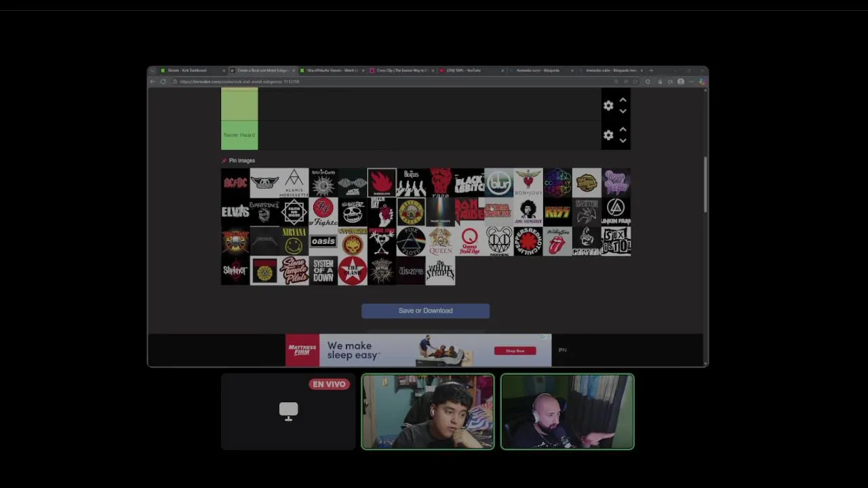Image resolution: width=868 pixels, height=488 pixels.
Task: Choose the Deep Purple logo
Action: coord(616,183)
